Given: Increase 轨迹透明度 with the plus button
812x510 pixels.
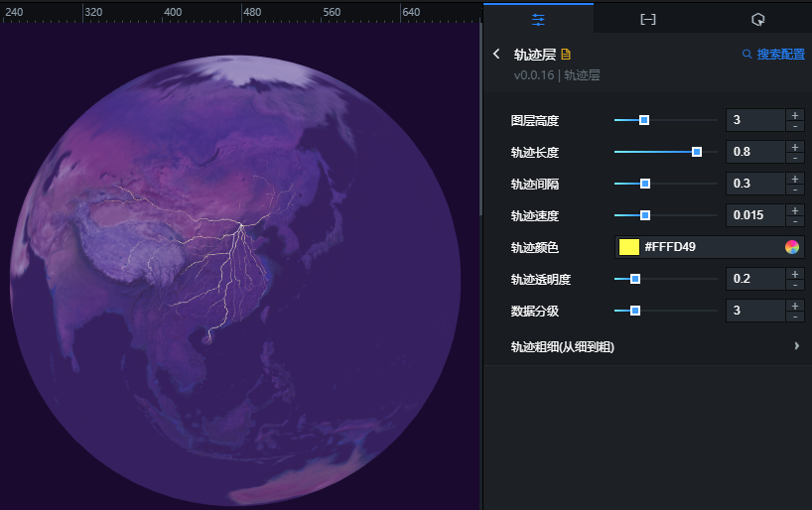Looking at the screenshot, I should (795, 274).
